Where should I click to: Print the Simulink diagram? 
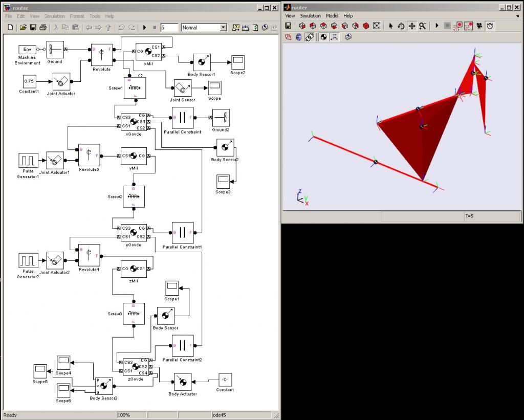point(43,28)
